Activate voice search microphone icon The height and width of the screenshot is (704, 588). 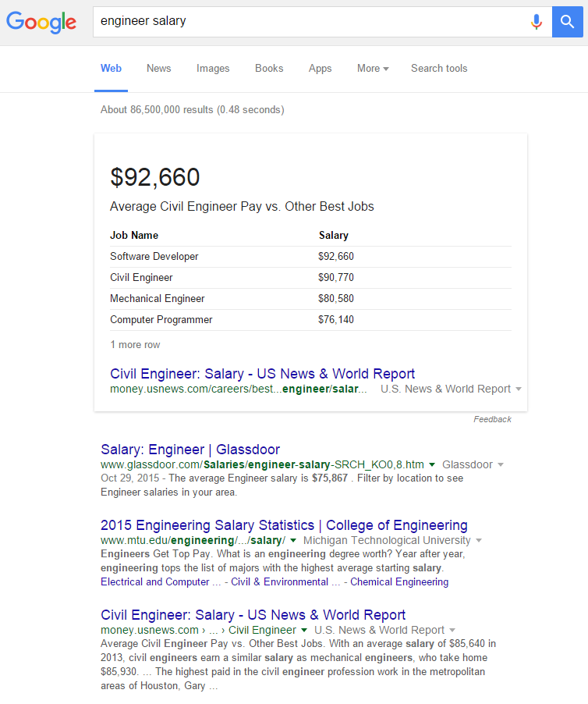pos(536,22)
